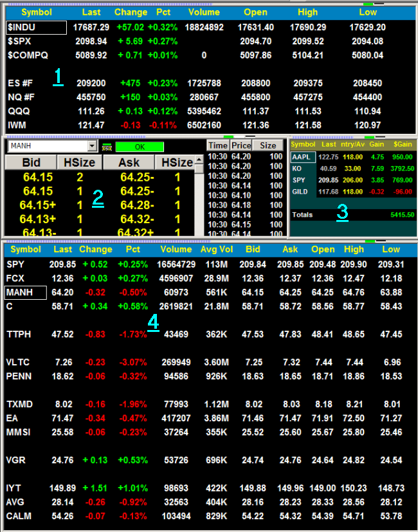Click the blue number 1 label

coord(58,77)
